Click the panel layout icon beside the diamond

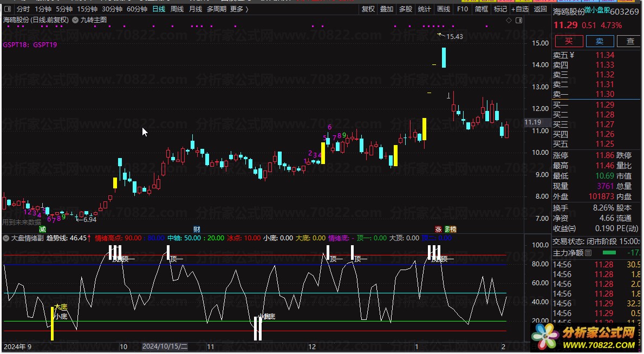coord(518,20)
